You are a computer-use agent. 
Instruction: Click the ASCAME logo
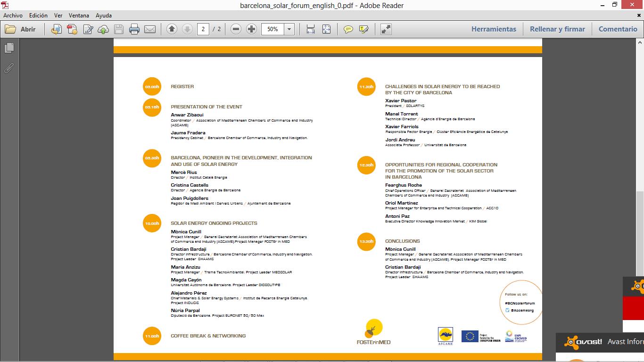446,337
